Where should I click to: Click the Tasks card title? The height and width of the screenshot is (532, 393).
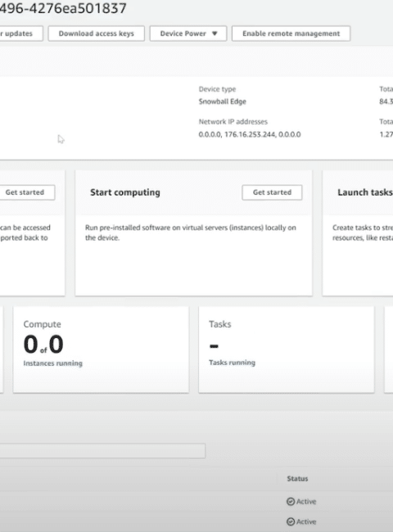[x=220, y=324]
